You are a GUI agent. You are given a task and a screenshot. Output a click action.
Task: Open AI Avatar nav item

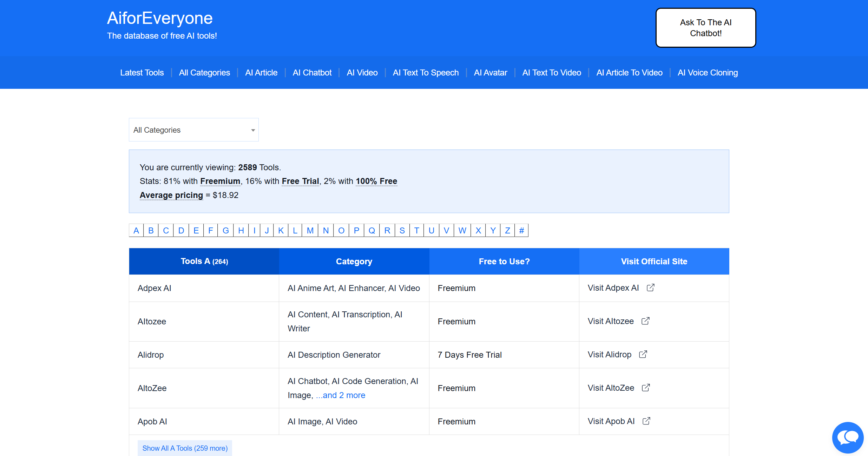(491, 73)
